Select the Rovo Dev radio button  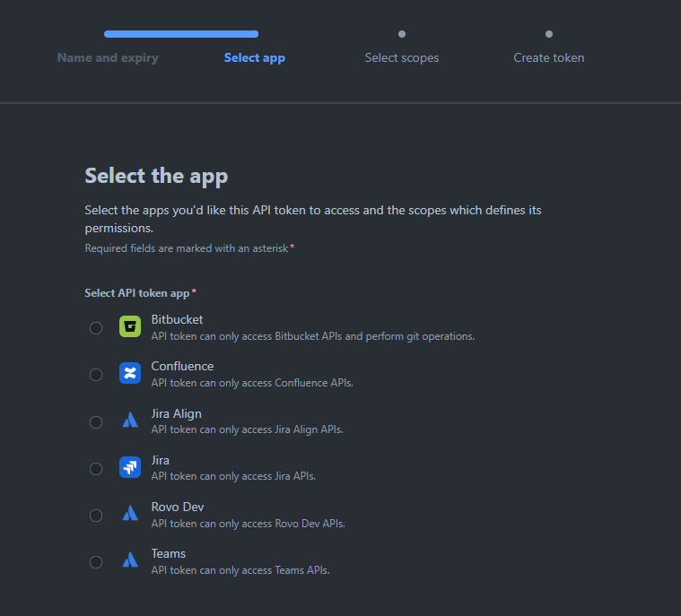pyautogui.click(x=96, y=516)
